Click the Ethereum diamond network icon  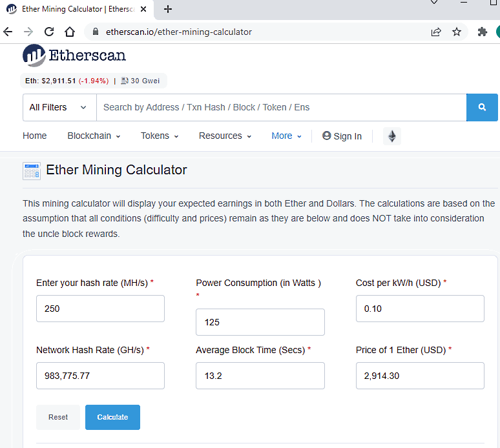[x=392, y=136]
